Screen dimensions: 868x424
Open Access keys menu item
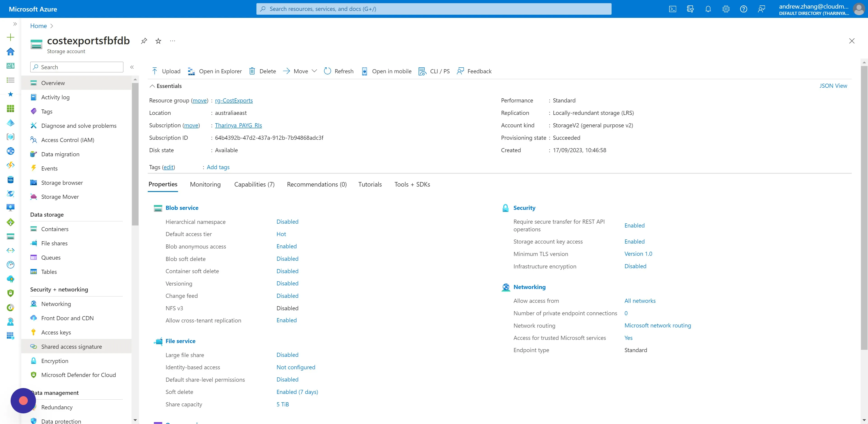(77, 332)
